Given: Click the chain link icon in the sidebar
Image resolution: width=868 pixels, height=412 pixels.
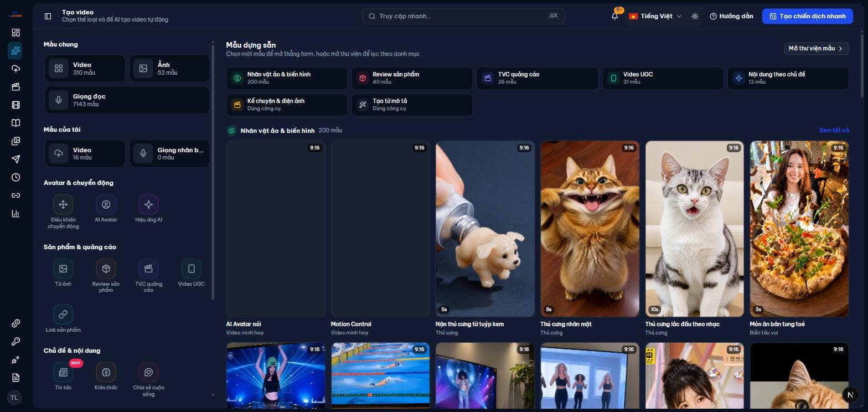Looking at the screenshot, I should coord(15,195).
